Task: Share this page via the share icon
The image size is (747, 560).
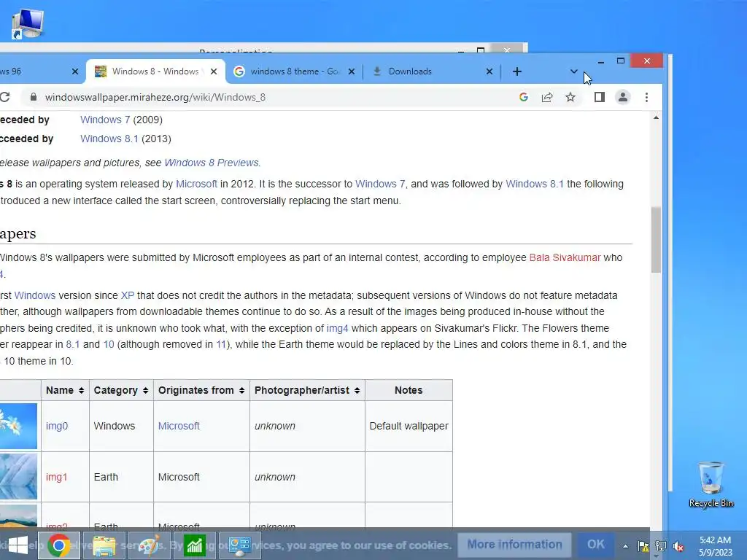Action: (547, 97)
